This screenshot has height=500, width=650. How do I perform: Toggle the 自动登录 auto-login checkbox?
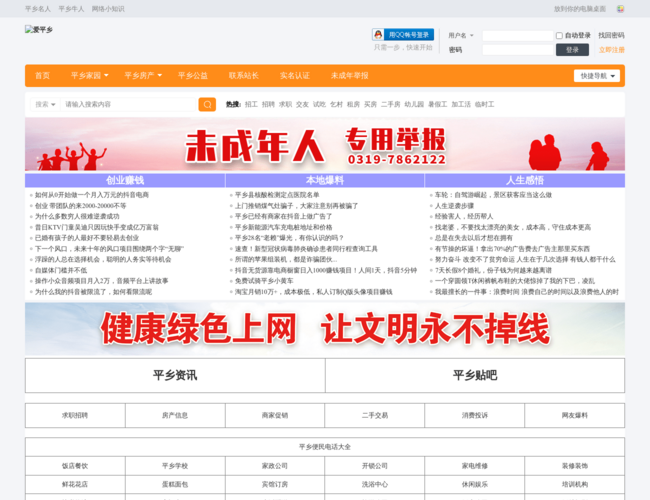(x=559, y=35)
